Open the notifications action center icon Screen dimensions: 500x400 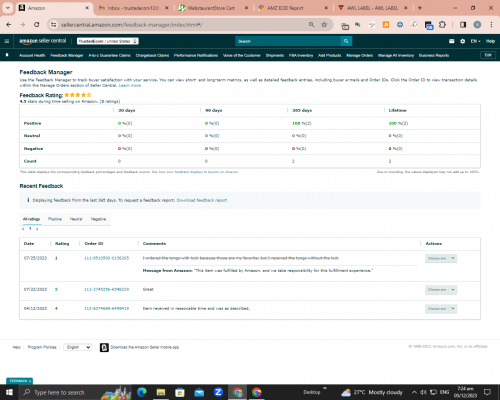click(487, 392)
